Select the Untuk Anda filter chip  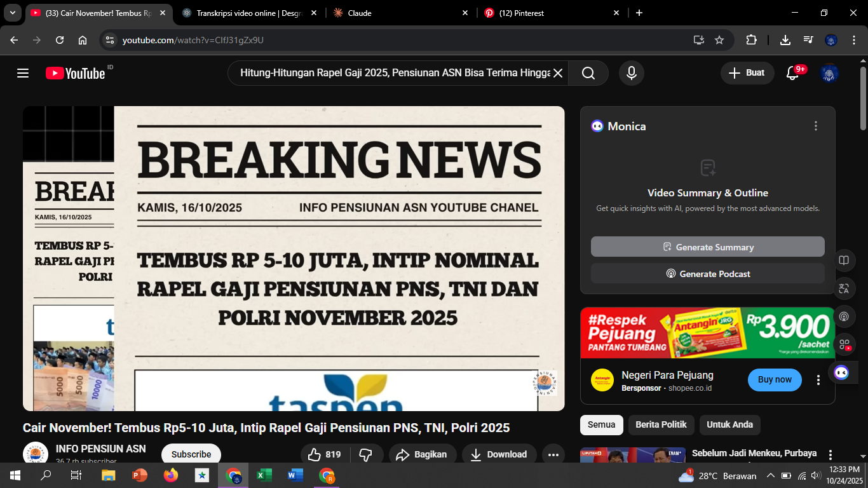coord(729,424)
